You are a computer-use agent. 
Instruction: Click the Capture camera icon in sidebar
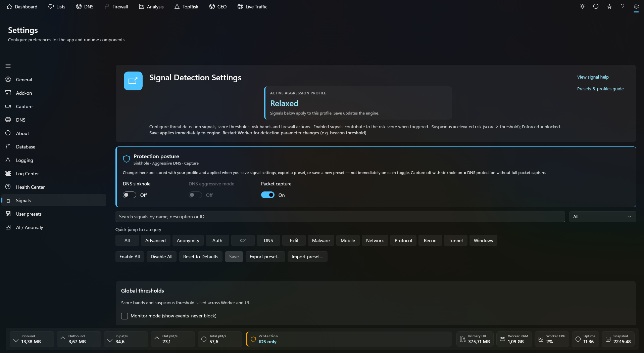click(x=8, y=106)
